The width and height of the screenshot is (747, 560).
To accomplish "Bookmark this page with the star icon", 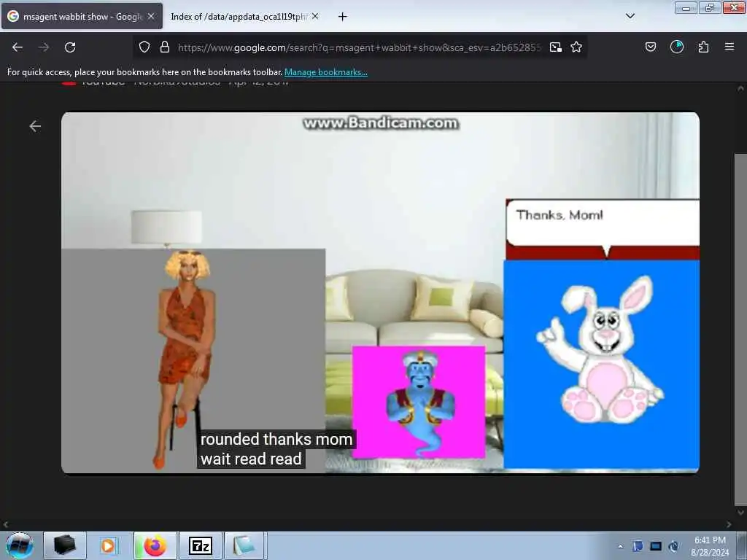I will pyautogui.click(x=576, y=47).
